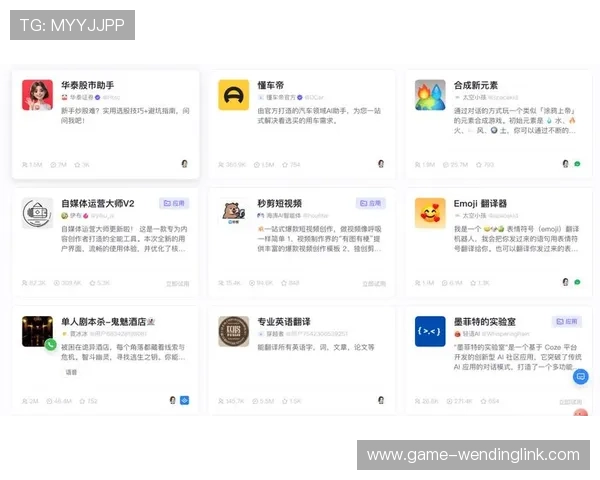The width and height of the screenshot is (600, 480).
Task: Open the 自媒体运营大师V2 title
Action: pyautogui.click(x=98, y=203)
